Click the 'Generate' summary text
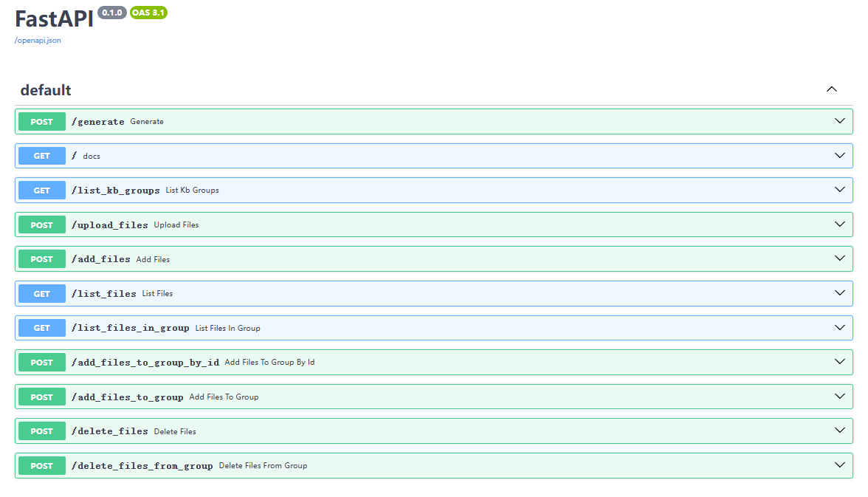 coord(147,121)
